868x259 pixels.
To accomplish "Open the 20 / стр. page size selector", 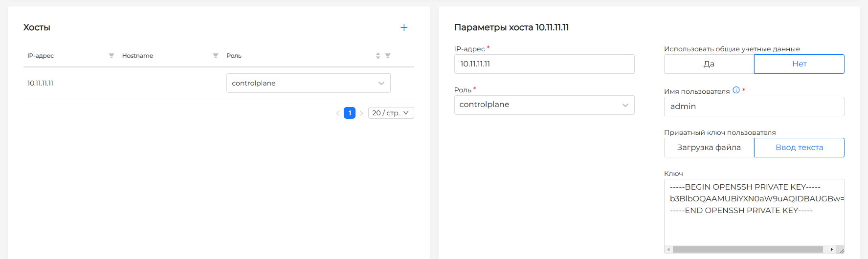I will [391, 113].
